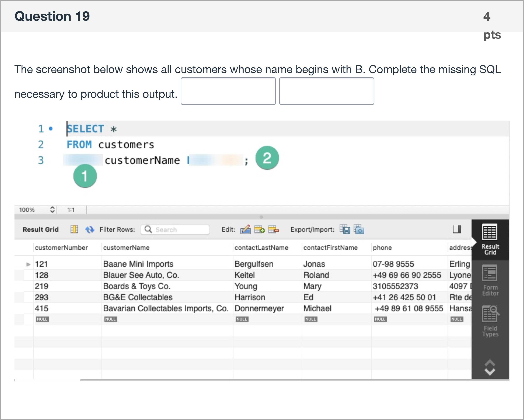Viewport: 524px width, 420px height.
Task: Click customerName in SQL line 3
Action: [142, 160]
